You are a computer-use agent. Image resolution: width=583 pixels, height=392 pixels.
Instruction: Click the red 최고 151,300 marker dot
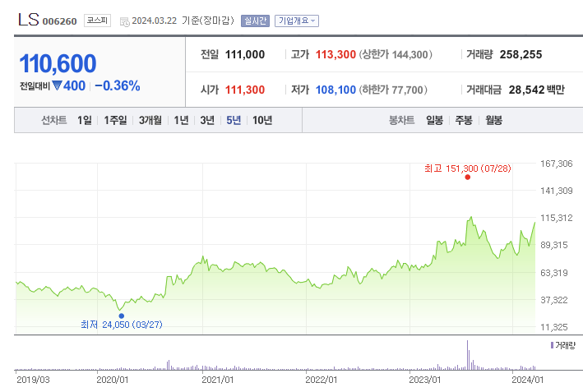pyautogui.click(x=468, y=178)
